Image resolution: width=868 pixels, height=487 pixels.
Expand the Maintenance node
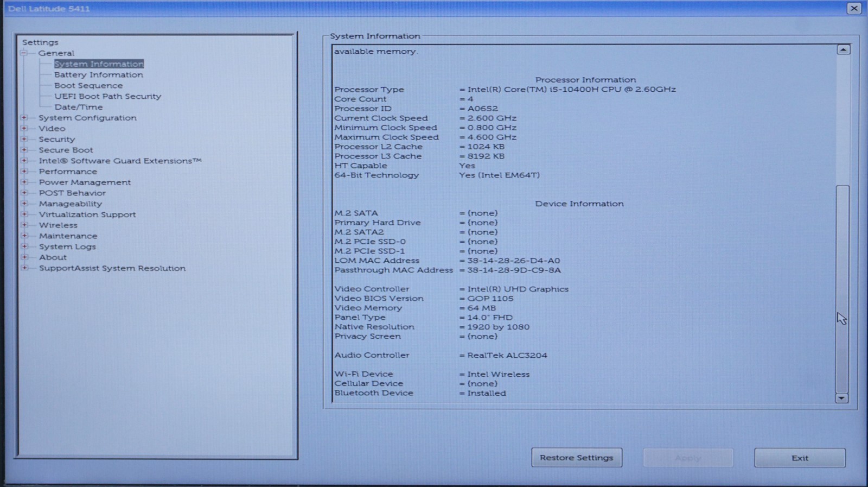pos(24,236)
